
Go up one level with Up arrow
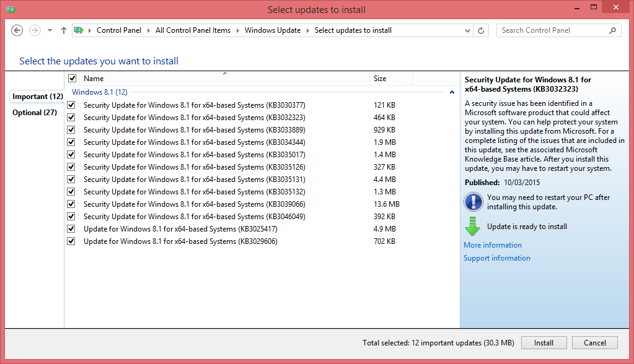click(x=63, y=30)
